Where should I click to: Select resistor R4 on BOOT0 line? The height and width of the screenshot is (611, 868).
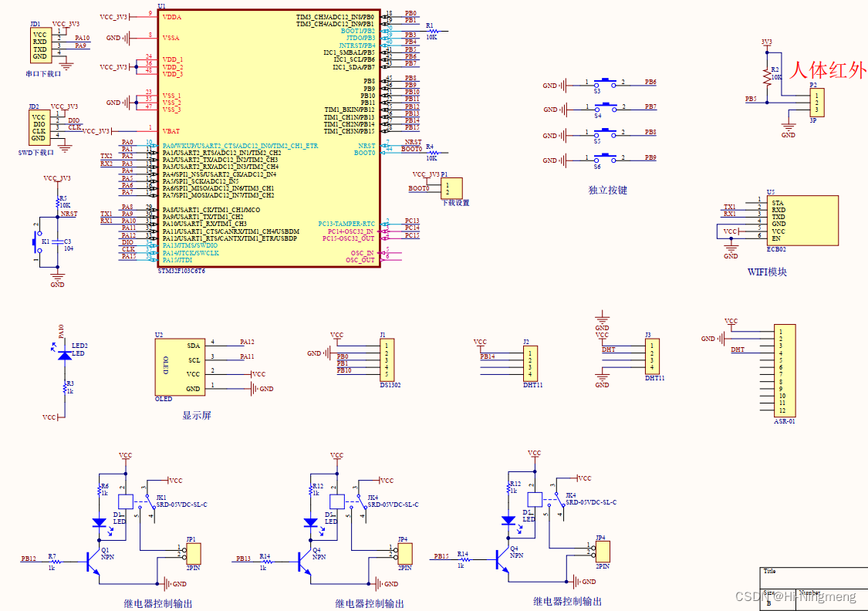(434, 153)
